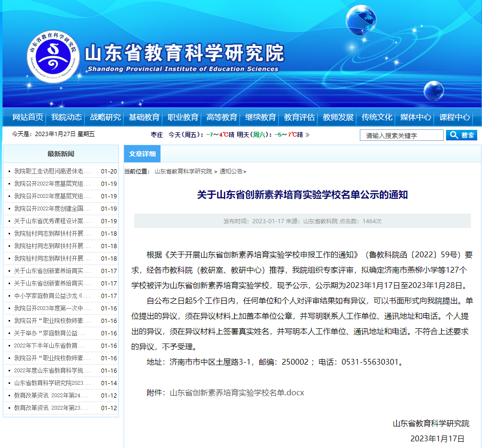
Task: Click the 01-20 date in news list
Action: (109, 171)
